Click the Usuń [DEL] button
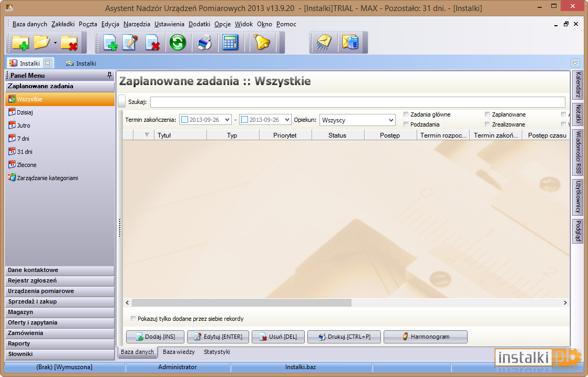 point(278,337)
